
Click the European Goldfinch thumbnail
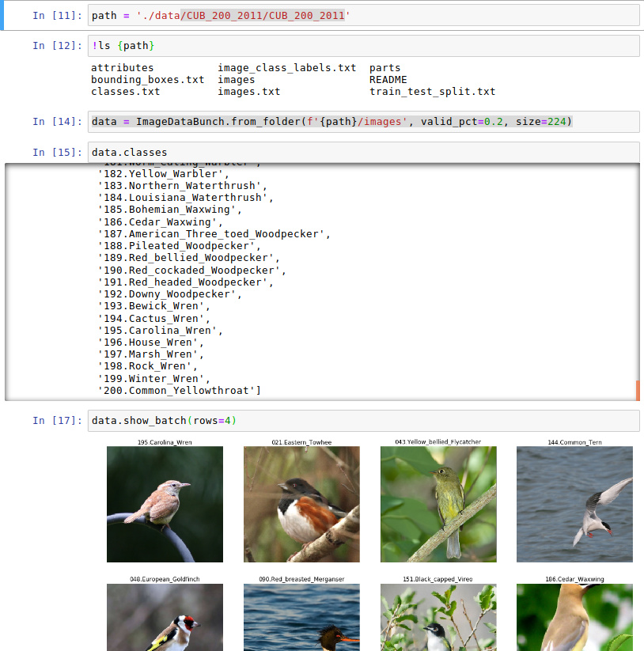point(165,617)
